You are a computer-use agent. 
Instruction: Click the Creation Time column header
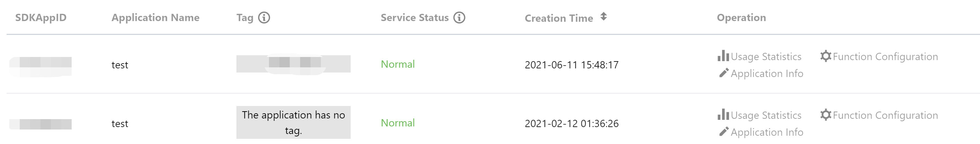[558, 18]
